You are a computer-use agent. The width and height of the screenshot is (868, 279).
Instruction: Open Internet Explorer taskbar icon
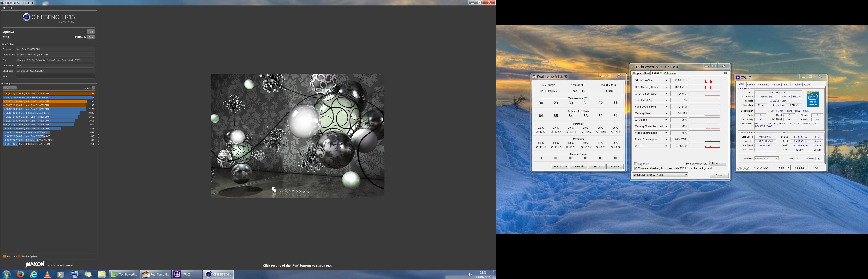[x=34, y=274]
